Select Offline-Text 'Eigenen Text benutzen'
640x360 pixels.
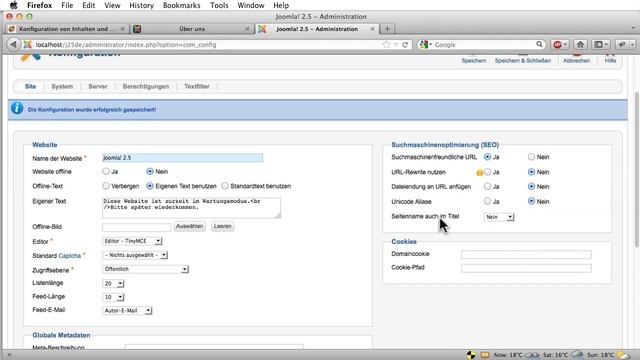pyautogui.click(x=150, y=186)
